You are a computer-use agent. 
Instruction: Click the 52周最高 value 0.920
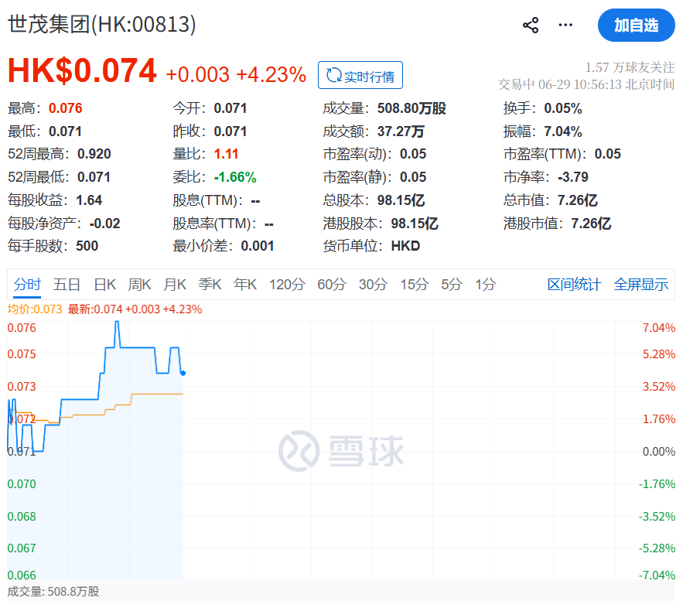click(94, 154)
